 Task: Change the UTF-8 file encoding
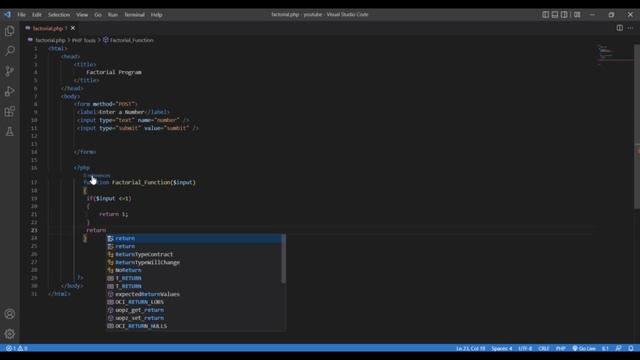click(x=525, y=348)
